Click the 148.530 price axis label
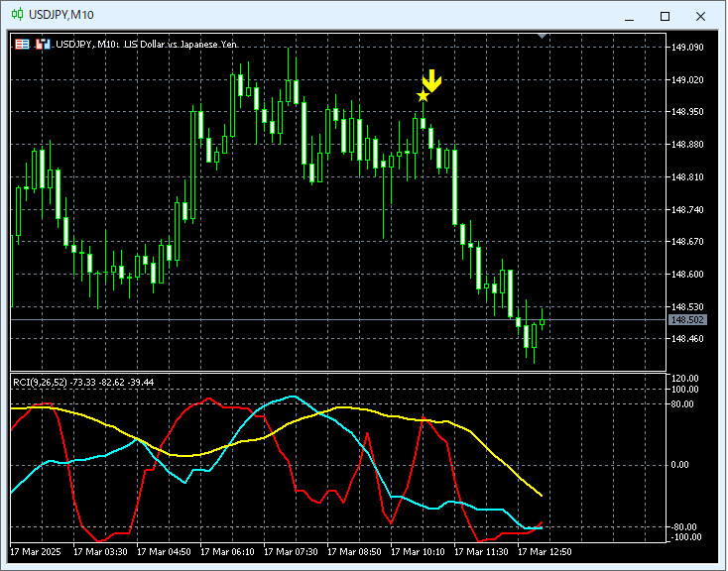The width and height of the screenshot is (728, 571). [x=687, y=306]
